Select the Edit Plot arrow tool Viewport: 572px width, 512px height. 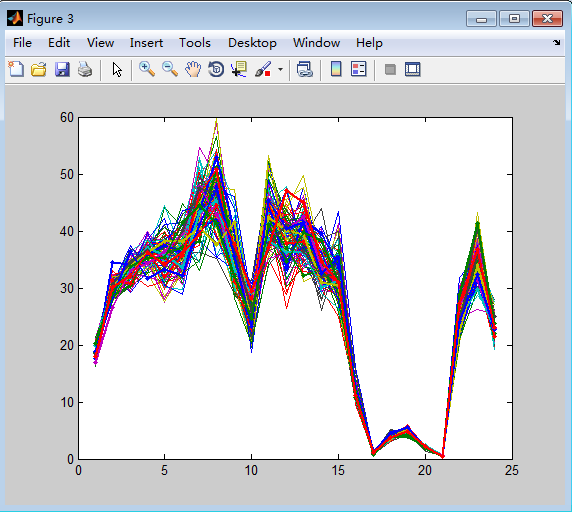(117, 69)
